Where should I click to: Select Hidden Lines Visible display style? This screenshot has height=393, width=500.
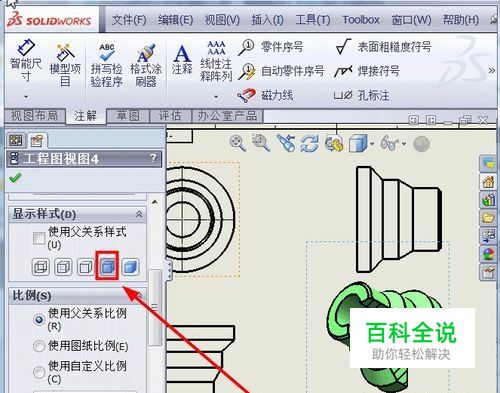tap(63, 267)
